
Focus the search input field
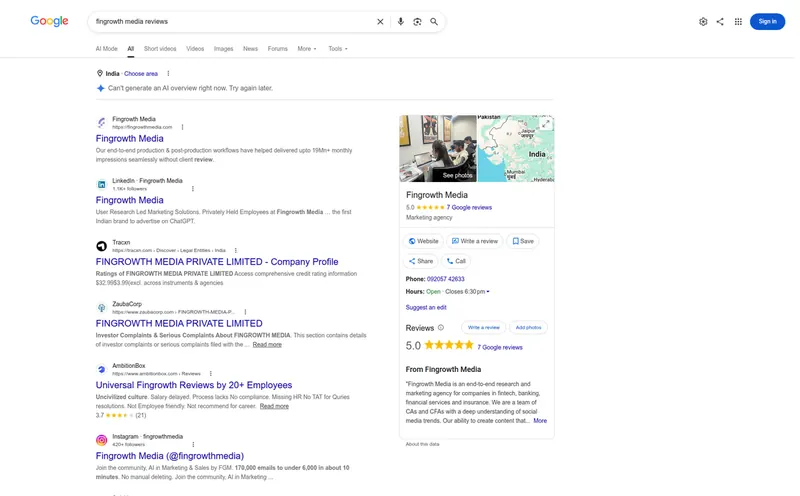pyautogui.click(x=232, y=21)
